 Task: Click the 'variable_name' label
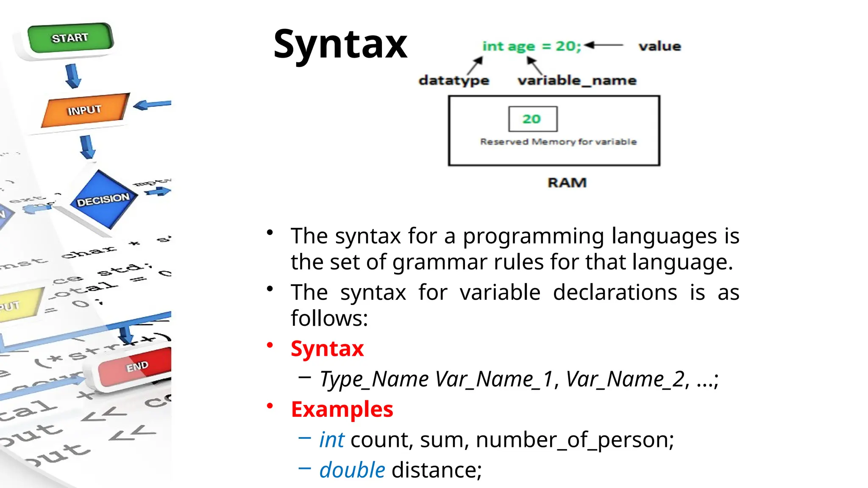tap(577, 80)
